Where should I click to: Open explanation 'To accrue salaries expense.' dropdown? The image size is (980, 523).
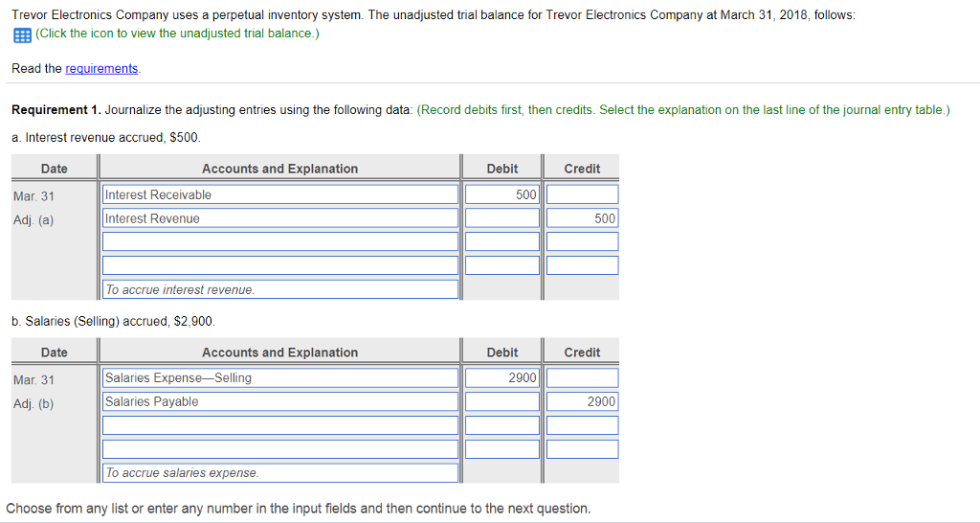click(x=280, y=473)
